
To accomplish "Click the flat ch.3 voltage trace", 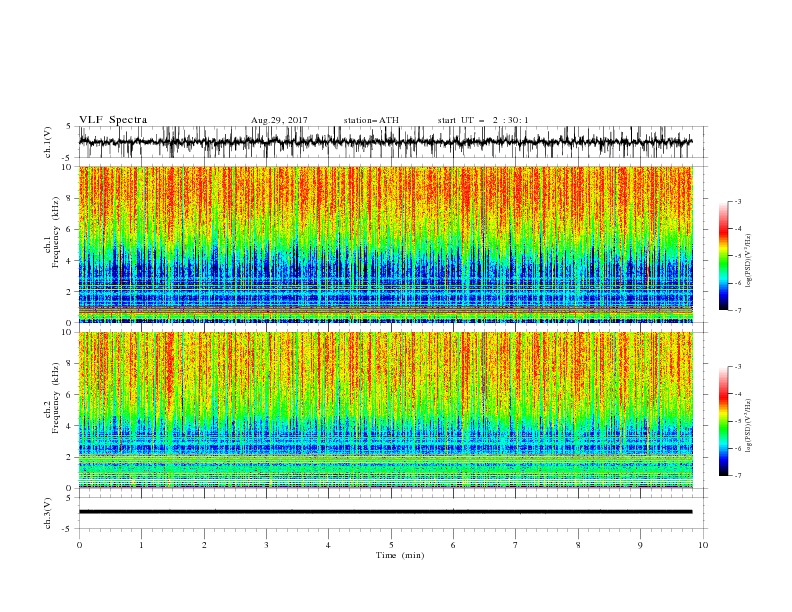I will click(x=385, y=512).
